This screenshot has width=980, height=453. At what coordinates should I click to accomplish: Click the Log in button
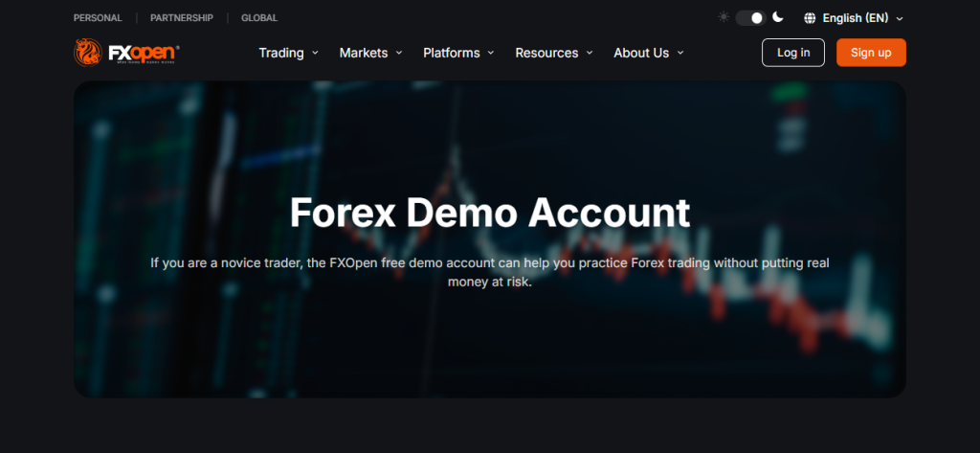click(x=793, y=53)
